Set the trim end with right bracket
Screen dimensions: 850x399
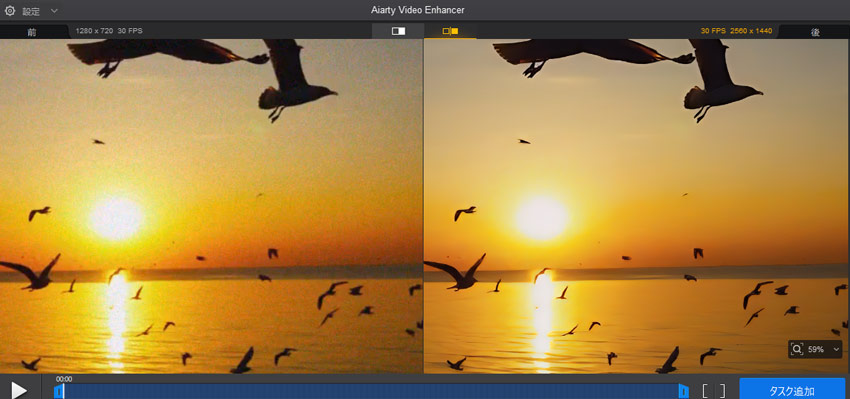(722, 390)
